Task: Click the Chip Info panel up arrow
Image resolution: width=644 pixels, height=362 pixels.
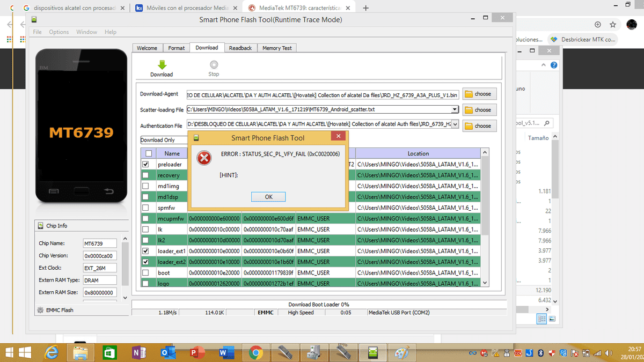Action: click(x=126, y=238)
